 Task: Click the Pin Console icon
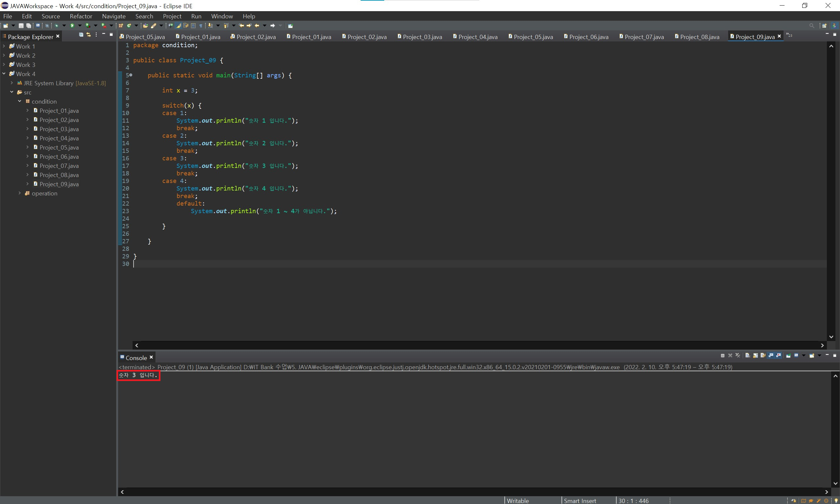pyautogui.click(x=788, y=355)
